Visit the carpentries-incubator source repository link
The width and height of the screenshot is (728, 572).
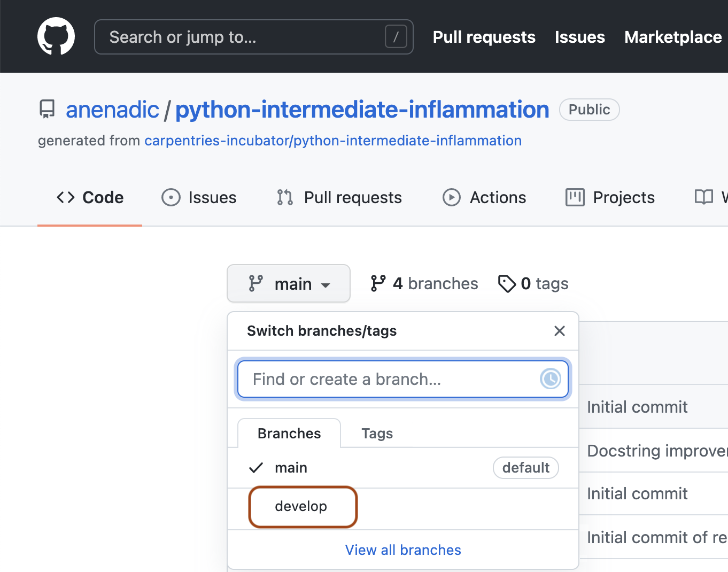333,141
